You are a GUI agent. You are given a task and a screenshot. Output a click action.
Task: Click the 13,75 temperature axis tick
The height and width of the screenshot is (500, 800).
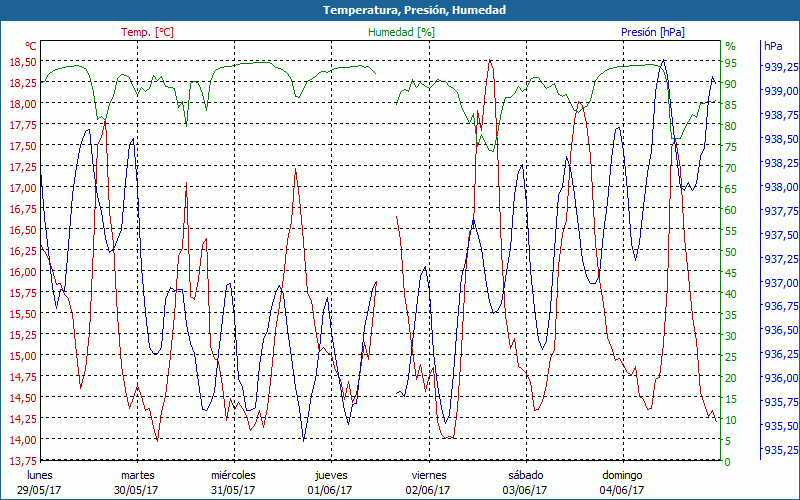[x=21, y=461]
